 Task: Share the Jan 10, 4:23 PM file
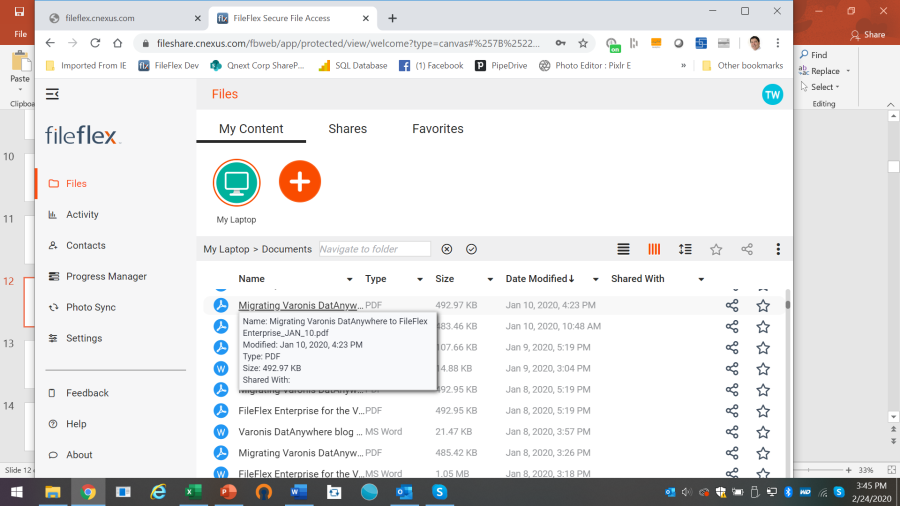click(x=732, y=306)
